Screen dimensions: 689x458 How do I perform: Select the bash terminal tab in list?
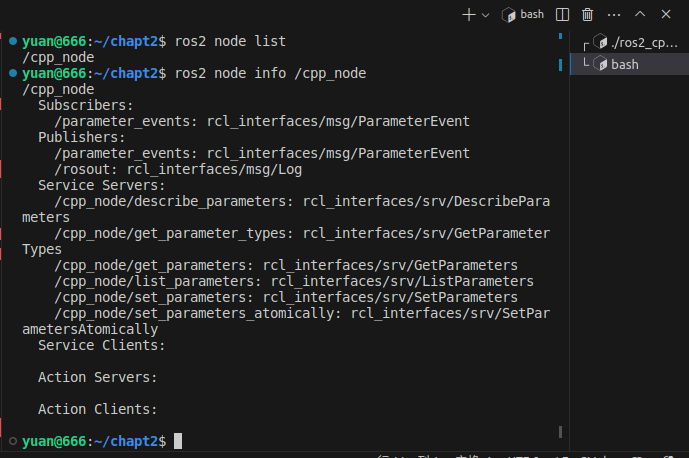(630, 64)
